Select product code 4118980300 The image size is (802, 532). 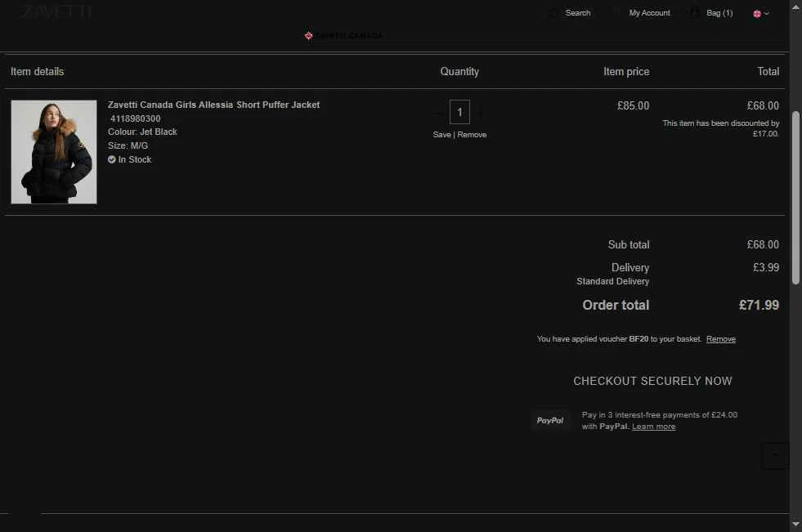click(x=135, y=118)
